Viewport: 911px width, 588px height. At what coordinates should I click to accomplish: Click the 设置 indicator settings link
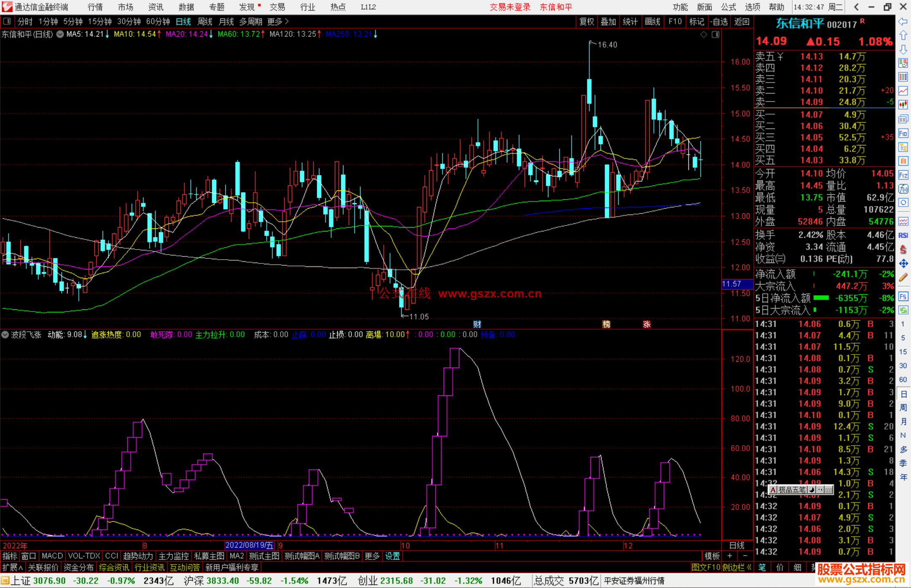tap(392, 556)
